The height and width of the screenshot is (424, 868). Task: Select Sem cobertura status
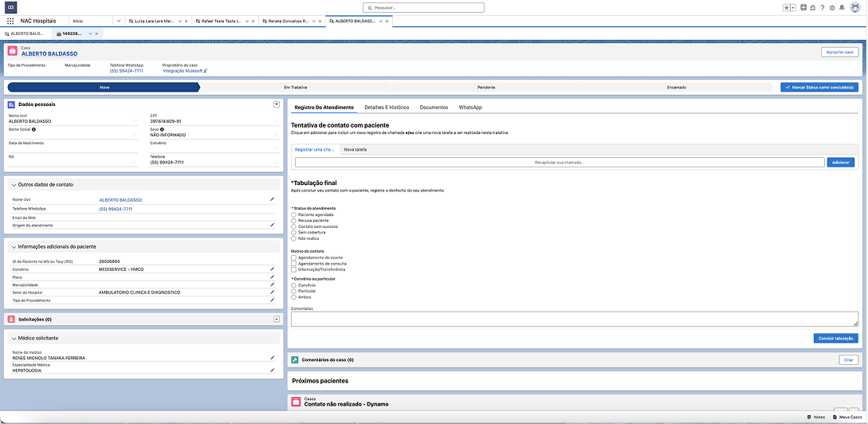294,233
